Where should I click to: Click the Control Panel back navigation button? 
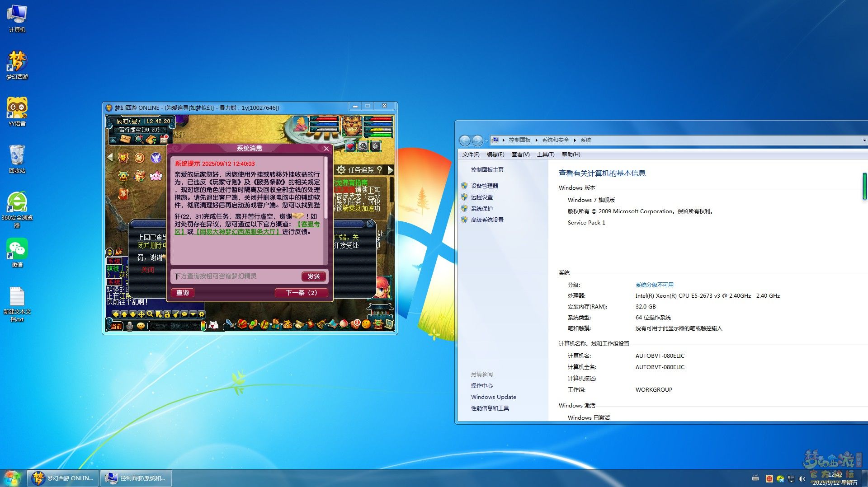(465, 140)
